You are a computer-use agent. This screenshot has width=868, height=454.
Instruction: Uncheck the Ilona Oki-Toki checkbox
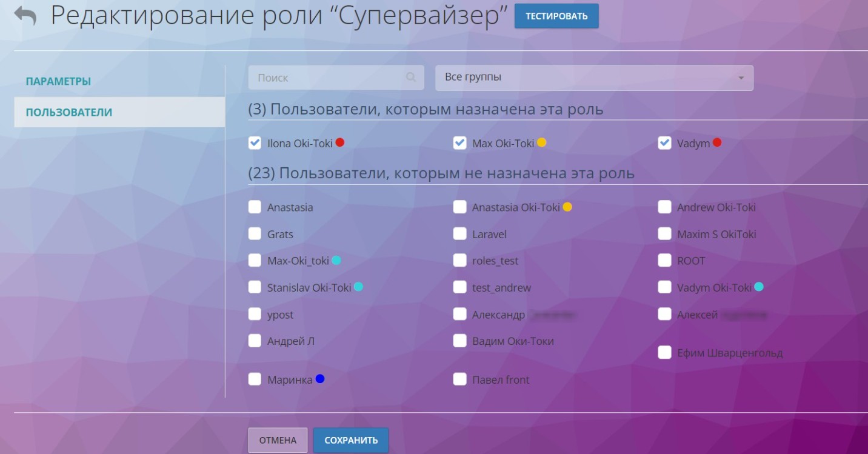255,143
